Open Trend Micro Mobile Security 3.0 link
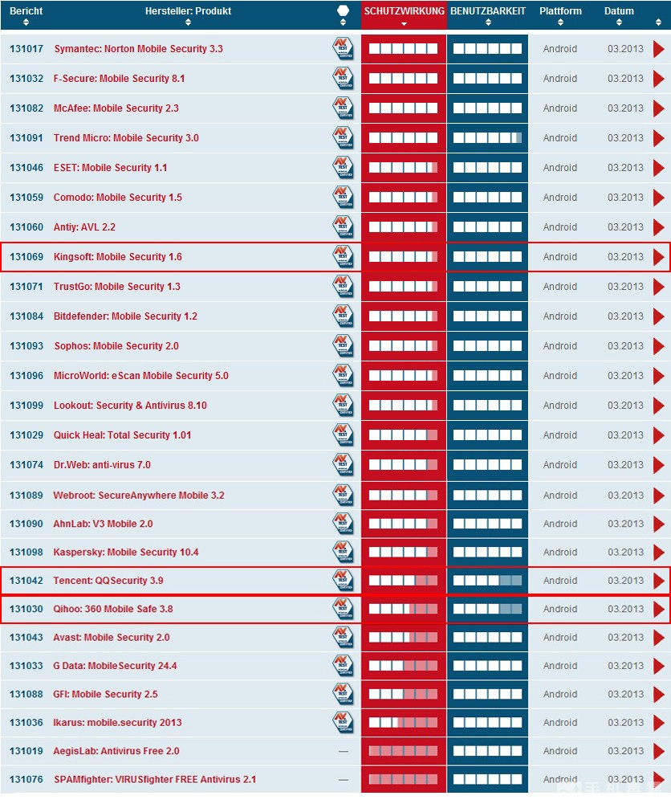The width and height of the screenshot is (671, 812). (x=126, y=138)
